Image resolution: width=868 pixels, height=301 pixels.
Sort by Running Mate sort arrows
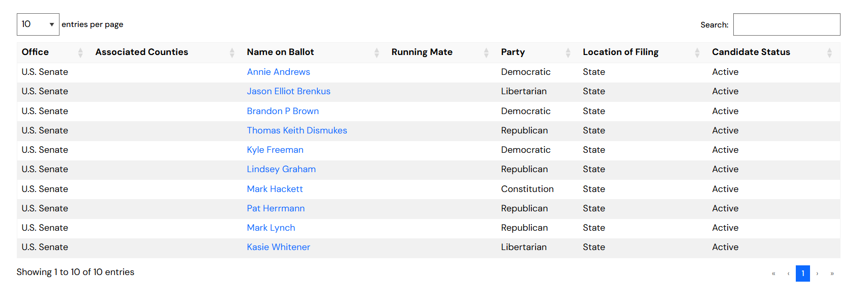pos(486,52)
